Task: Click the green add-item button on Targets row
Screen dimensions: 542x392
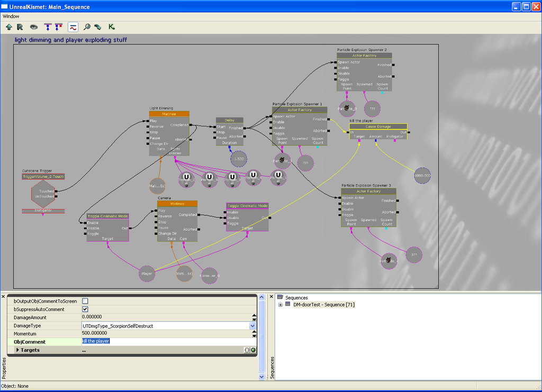Action: pyautogui.click(x=254, y=350)
